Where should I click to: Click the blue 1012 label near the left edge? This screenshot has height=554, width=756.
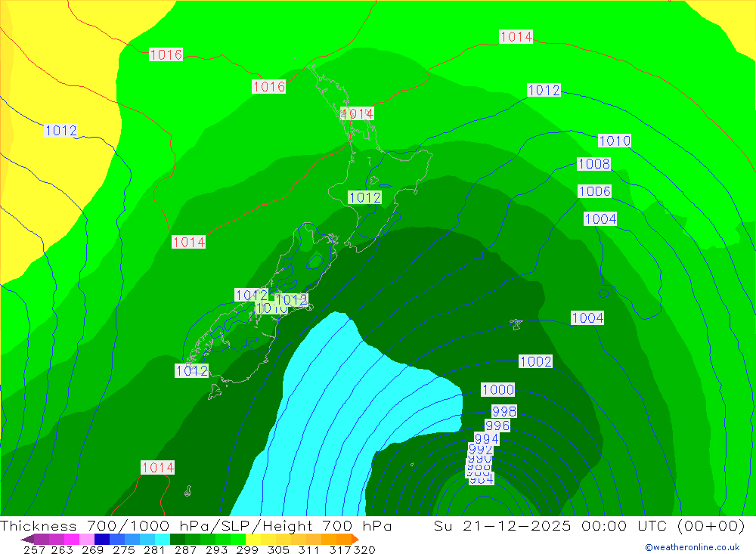(x=60, y=131)
